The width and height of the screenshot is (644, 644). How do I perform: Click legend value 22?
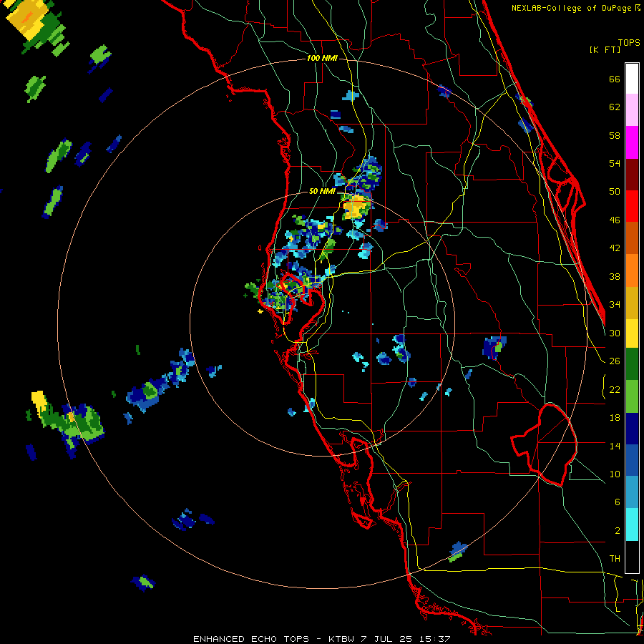point(615,389)
